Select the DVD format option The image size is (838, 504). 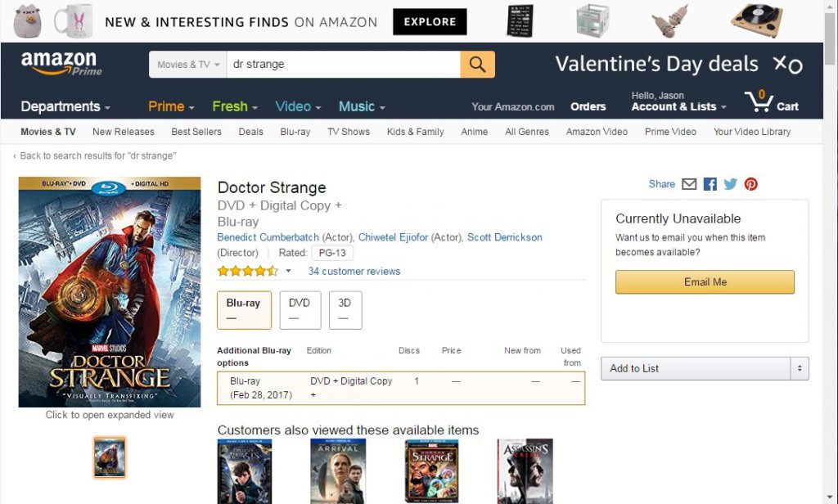[300, 309]
